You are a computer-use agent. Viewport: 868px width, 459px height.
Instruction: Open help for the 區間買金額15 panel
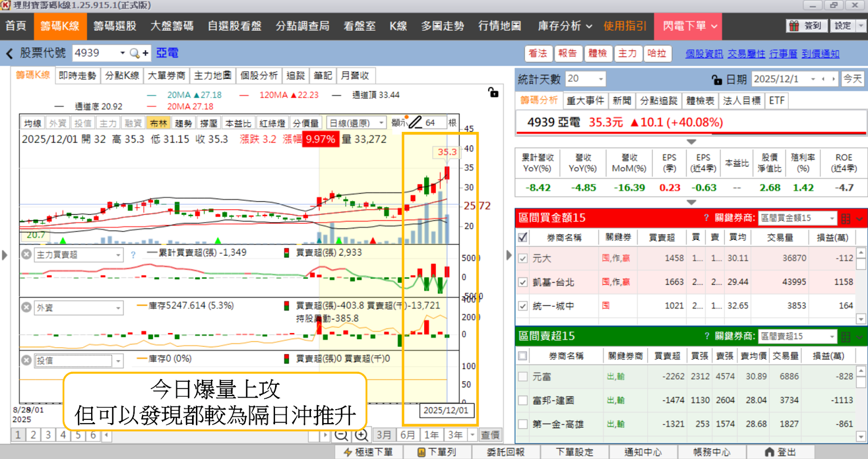[x=706, y=218]
